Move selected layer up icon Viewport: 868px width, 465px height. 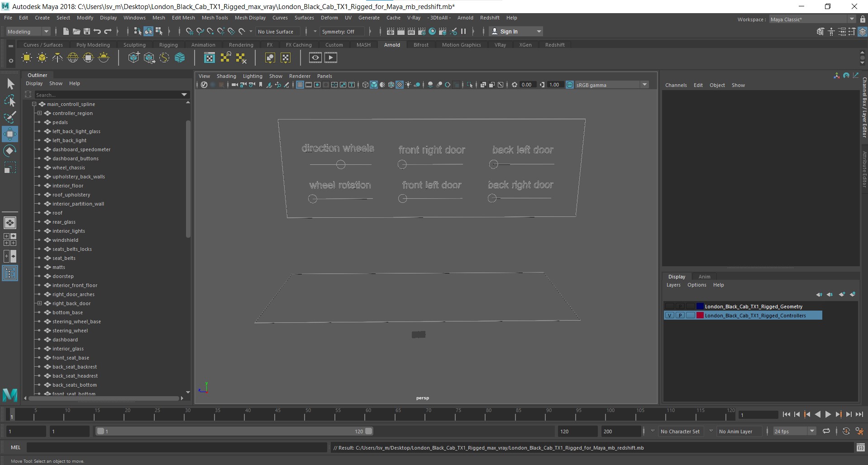tap(819, 294)
